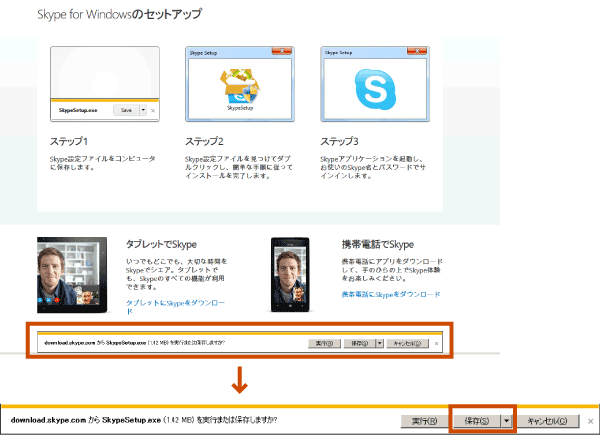Image resolution: width=600 pixels, height=435 pixels.
Task: Click the tablet video call picture
Action: pos(72,275)
